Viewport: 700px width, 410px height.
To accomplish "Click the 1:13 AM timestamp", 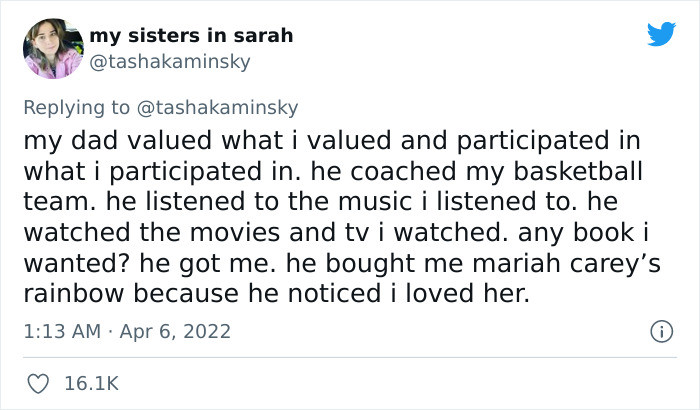I will click(60, 330).
